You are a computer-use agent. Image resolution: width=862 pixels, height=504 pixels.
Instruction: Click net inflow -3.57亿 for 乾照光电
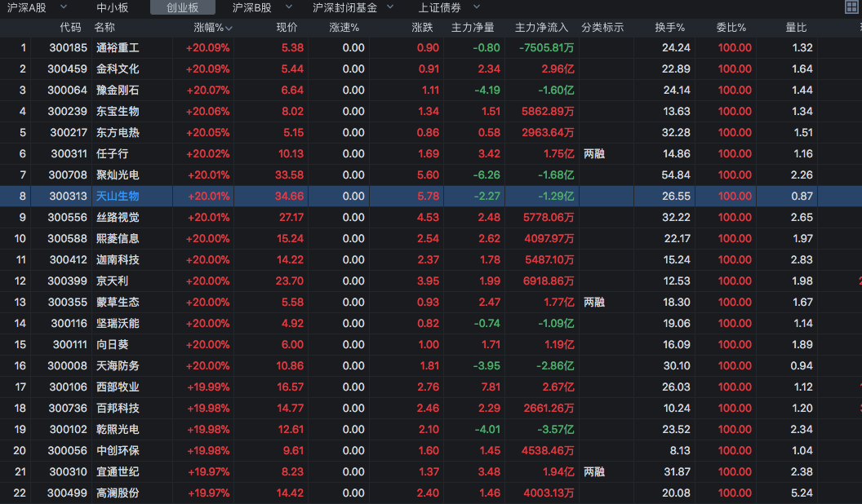pyautogui.click(x=556, y=429)
